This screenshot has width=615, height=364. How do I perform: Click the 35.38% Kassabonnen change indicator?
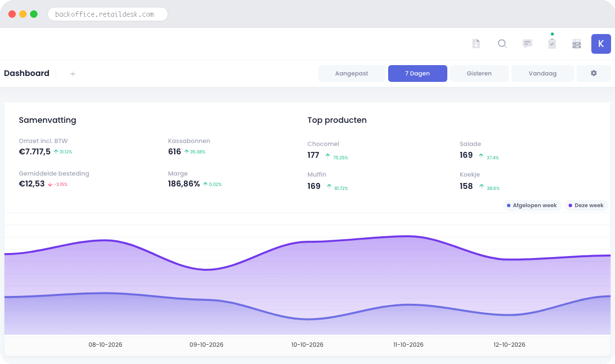pyautogui.click(x=194, y=152)
